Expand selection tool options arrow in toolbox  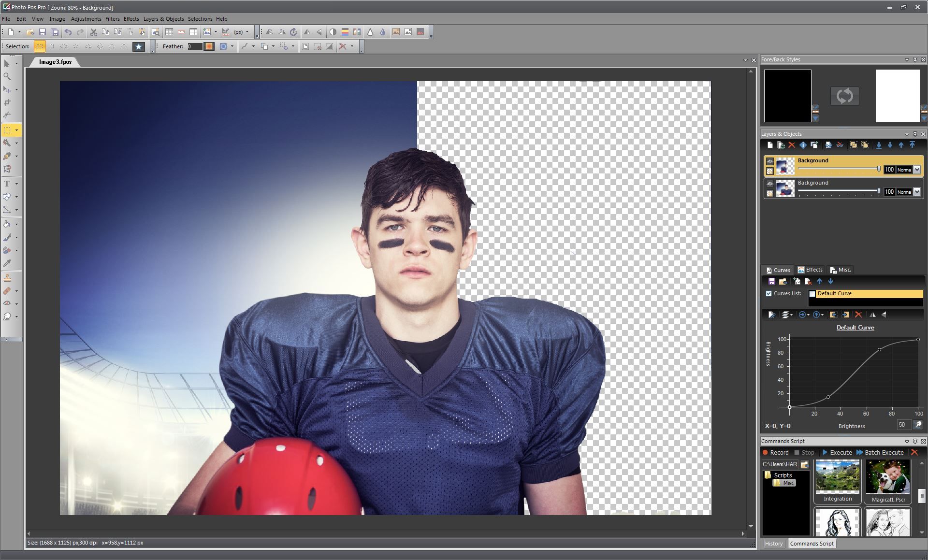tap(16, 130)
